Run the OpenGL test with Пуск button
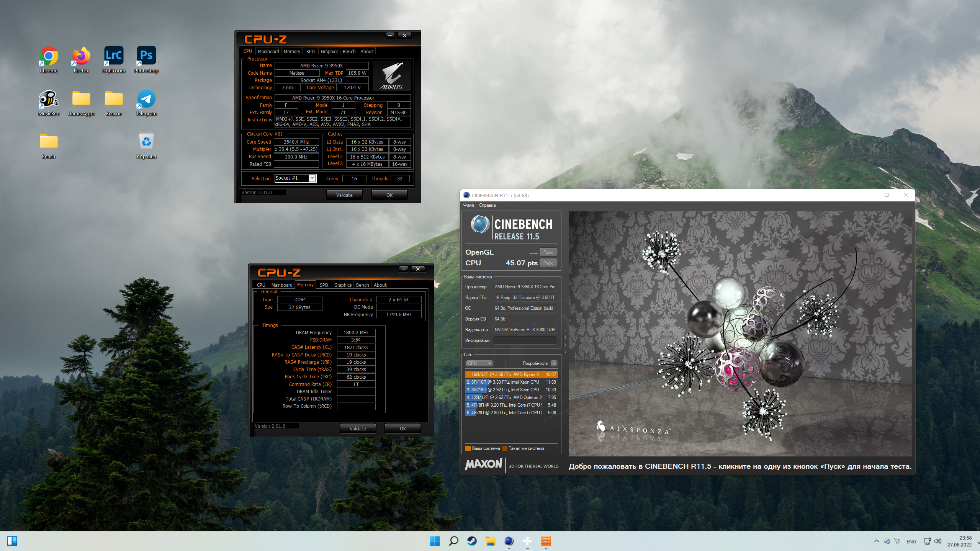 (548, 252)
